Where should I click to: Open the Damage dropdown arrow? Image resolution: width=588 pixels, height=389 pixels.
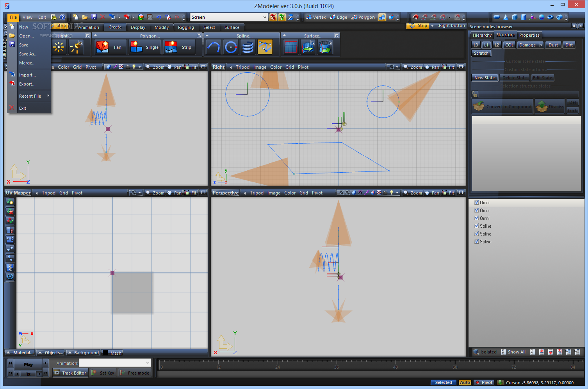[541, 45]
